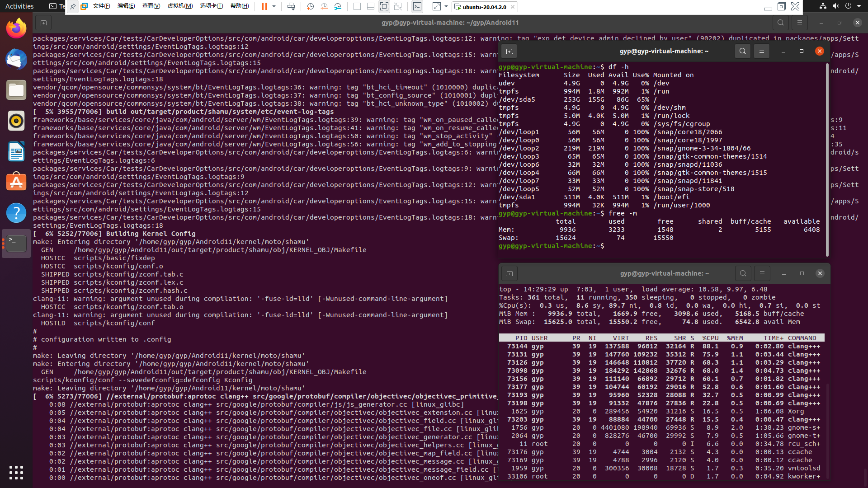This screenshot has width=868, height=488.
Task: Open the snapshot manager icon
Action: pyautogui.click(x=338, y=6)
